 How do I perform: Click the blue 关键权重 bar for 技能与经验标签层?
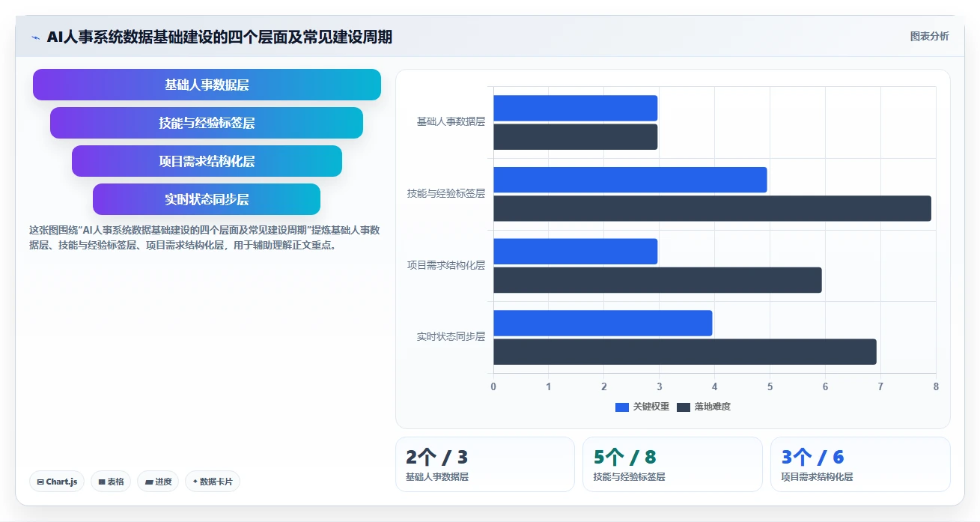tap(630, 180)
